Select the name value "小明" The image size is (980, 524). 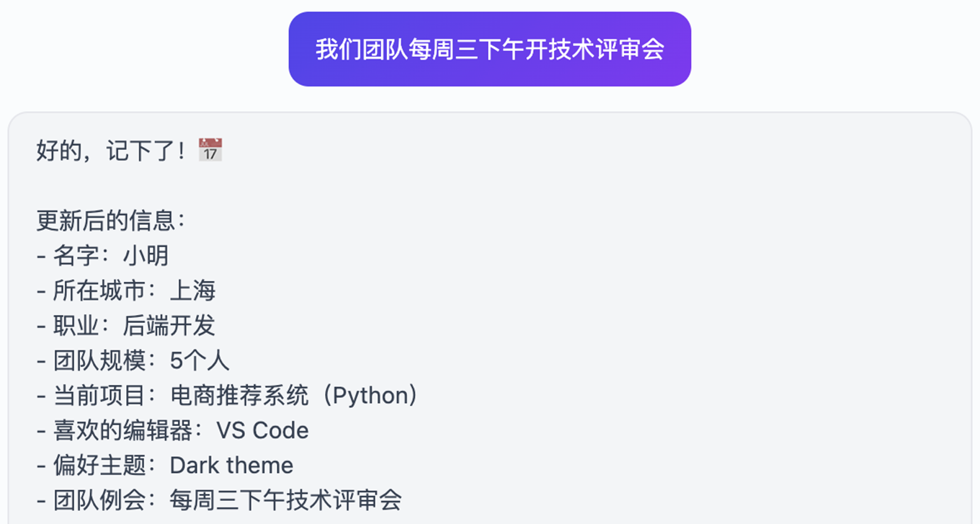click(x=146, y=255)
